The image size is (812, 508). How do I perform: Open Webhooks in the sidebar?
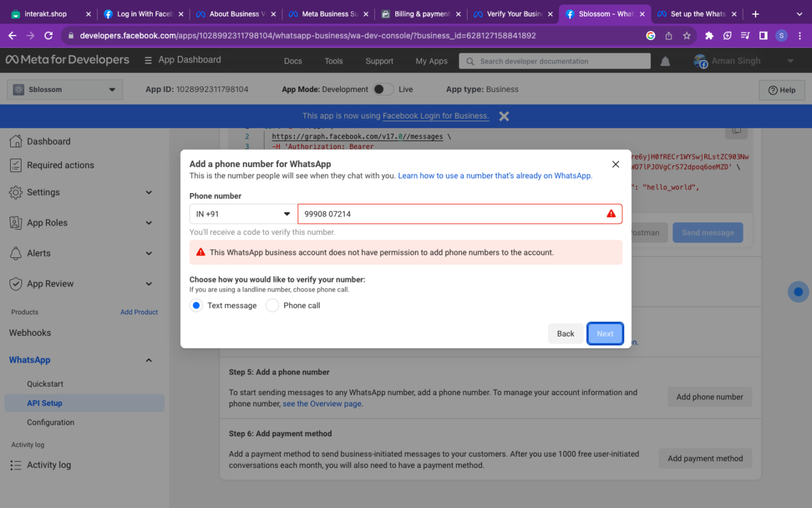point(30,333)
